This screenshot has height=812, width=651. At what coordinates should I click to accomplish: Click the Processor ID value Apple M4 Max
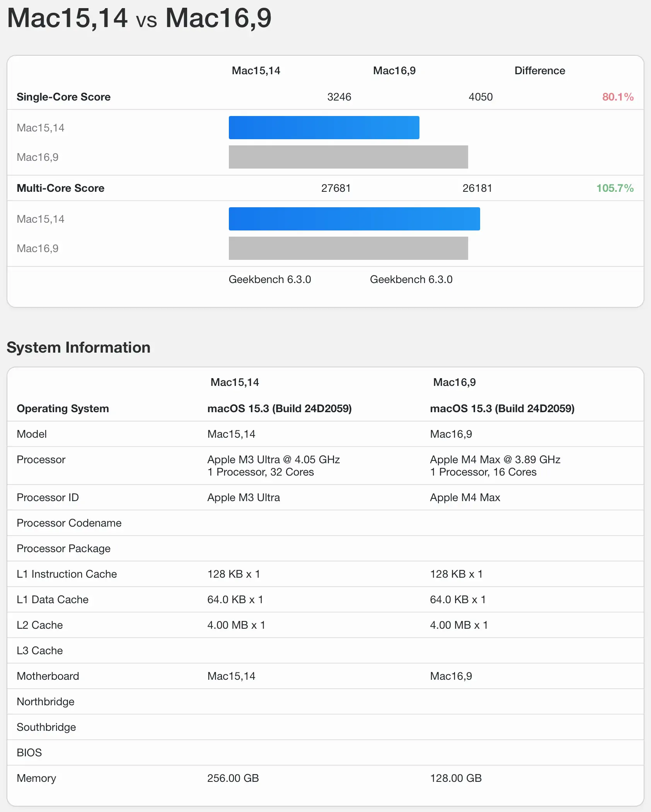pos(465,497)
